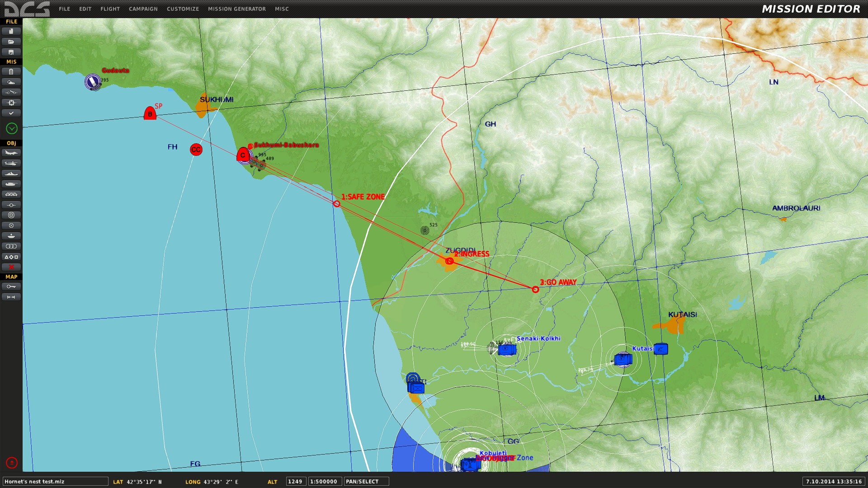
Task: Click the mission options checkmark button
Action: [x=11, y=113]
